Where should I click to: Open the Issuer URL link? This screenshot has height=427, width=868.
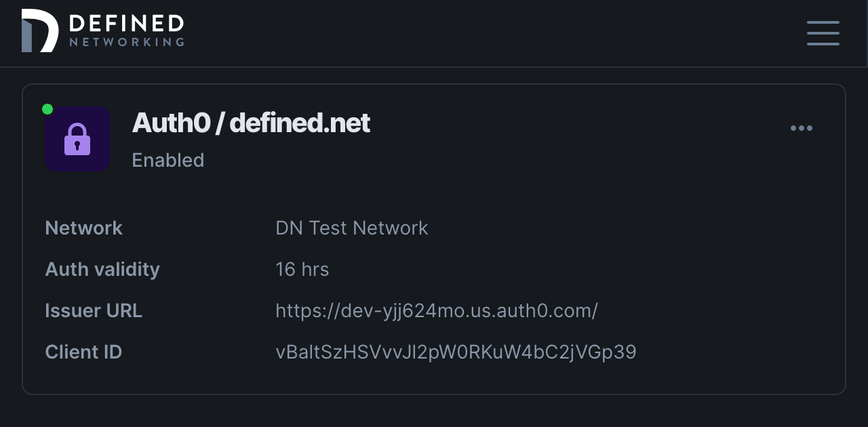[x=437, y=310]
